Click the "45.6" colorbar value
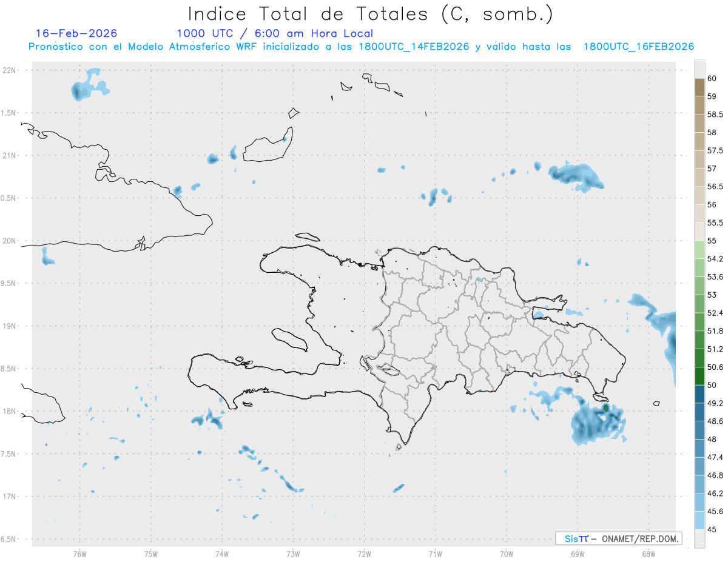The height and width of the screenshot is (562, 728). pyautogui.click(x=715, y=511)
